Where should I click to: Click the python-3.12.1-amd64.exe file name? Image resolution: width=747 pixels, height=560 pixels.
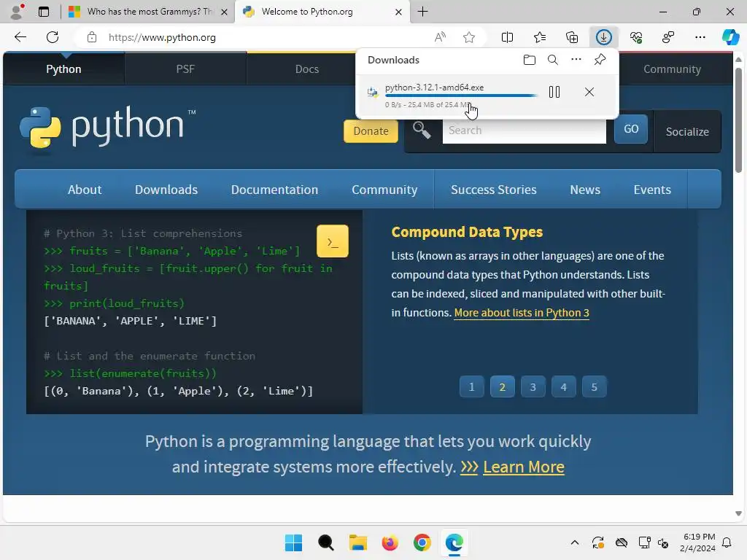pyautogui.click(x=434, y=87)
